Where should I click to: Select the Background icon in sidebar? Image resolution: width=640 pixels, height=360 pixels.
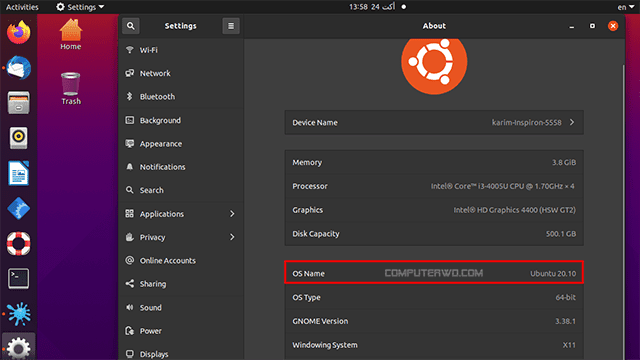coord(130,120)
